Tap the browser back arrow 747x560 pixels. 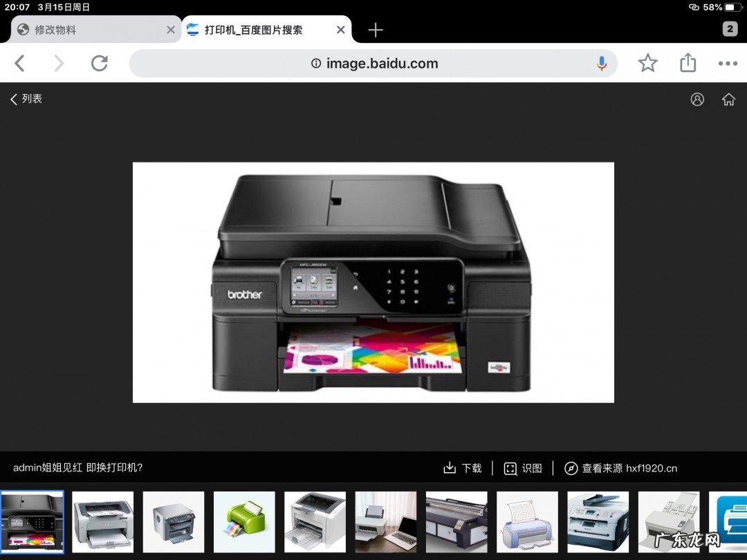point(19,64)
